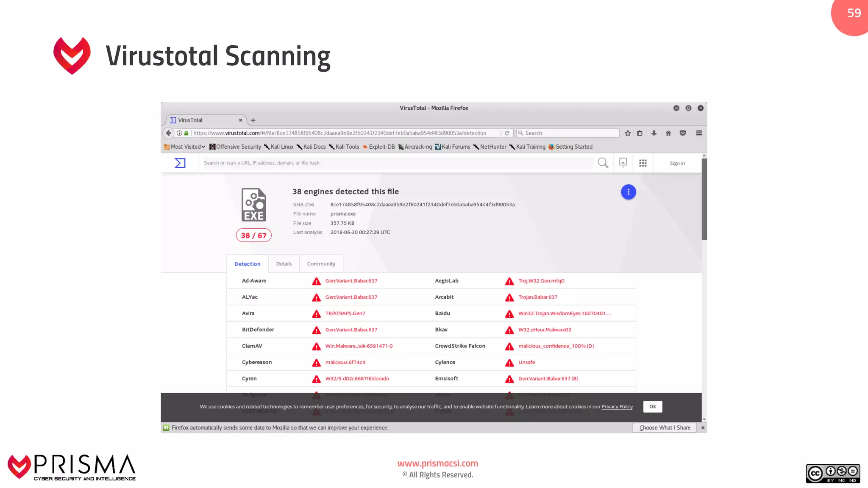Open the Offensive Security bookmark
This screenshot has height=488, width=868.
coord(235,147)
